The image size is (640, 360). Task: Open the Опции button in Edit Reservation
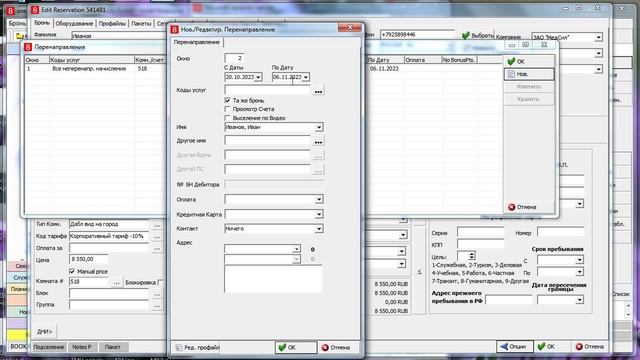point(514,347)
